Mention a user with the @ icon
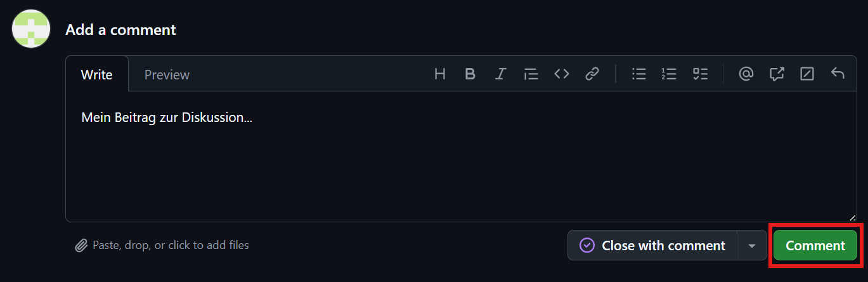The height and width of the screenshot is (282, 868). point(746,74)
